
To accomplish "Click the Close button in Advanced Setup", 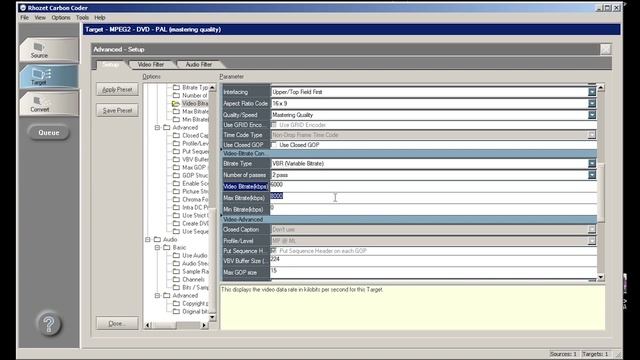I will click(x=117, y=323).
